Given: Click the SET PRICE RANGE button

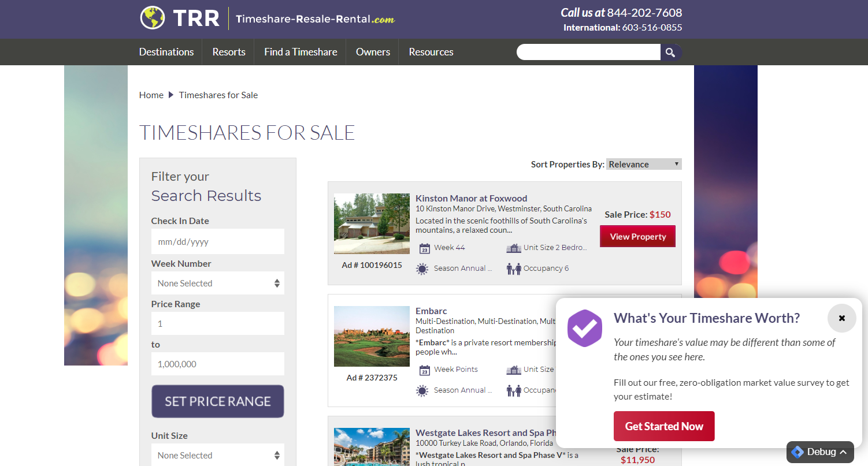Looking at the screenshot, I should click(218, 401).
